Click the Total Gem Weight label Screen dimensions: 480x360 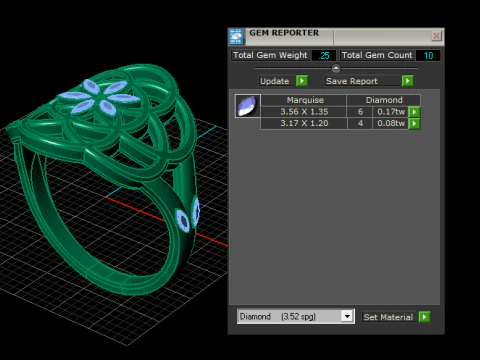[270, 55]
